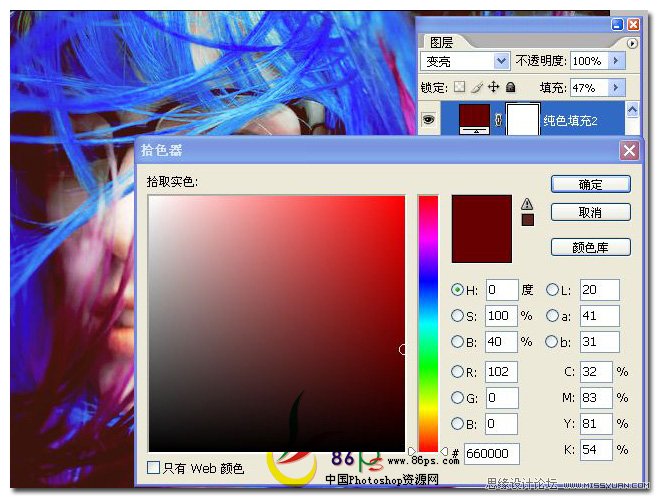Select the R red radio button
Viewport: 660px width, 500px height.
click(457, 372)
